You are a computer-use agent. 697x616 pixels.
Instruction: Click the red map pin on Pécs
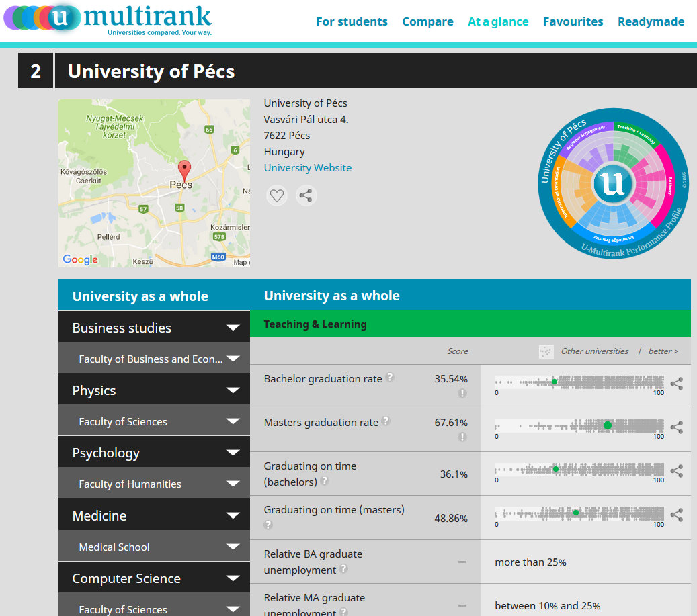click(184, 171)
